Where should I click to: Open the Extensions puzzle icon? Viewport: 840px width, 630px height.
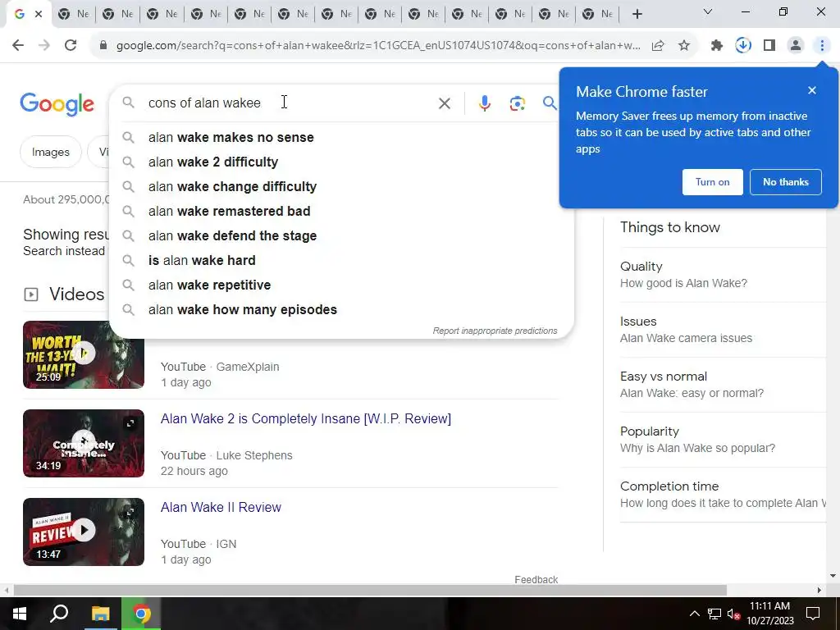click(717, 46)
